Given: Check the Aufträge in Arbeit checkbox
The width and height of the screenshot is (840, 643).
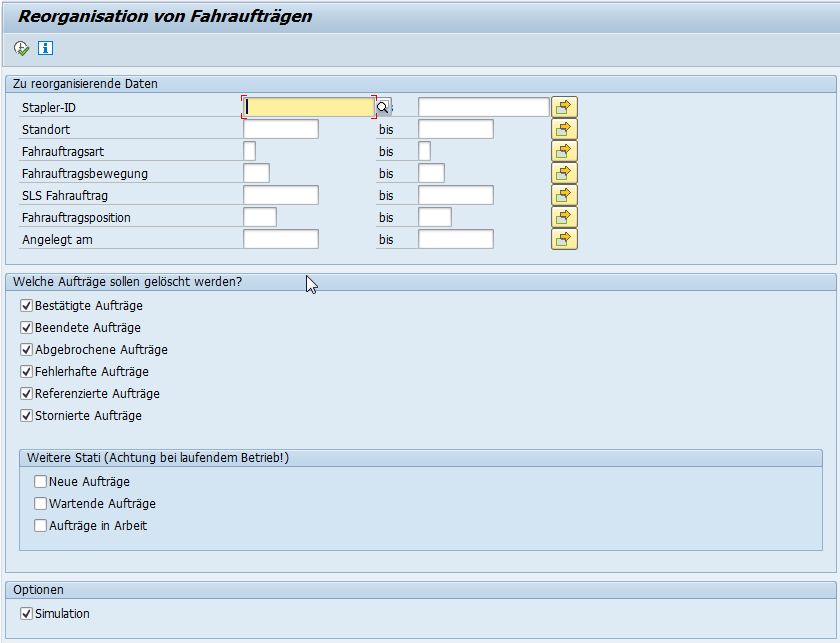Looking at the screenshot, I should (x=41, y=526).
